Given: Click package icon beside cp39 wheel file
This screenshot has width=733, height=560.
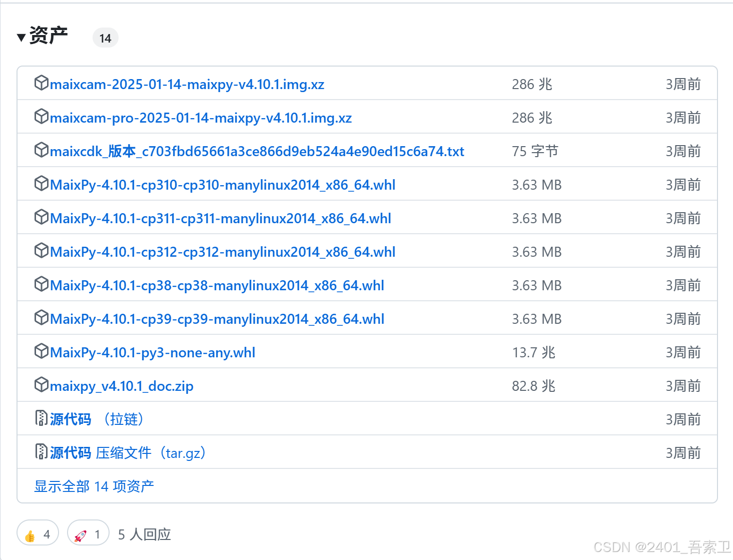Looking at the screenshot, I should click(41, 317).
